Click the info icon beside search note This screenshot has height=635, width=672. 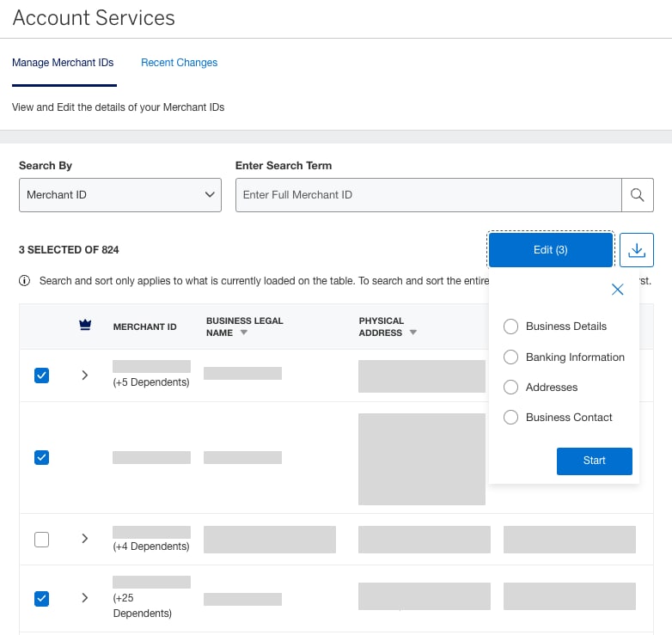[24, 281]
